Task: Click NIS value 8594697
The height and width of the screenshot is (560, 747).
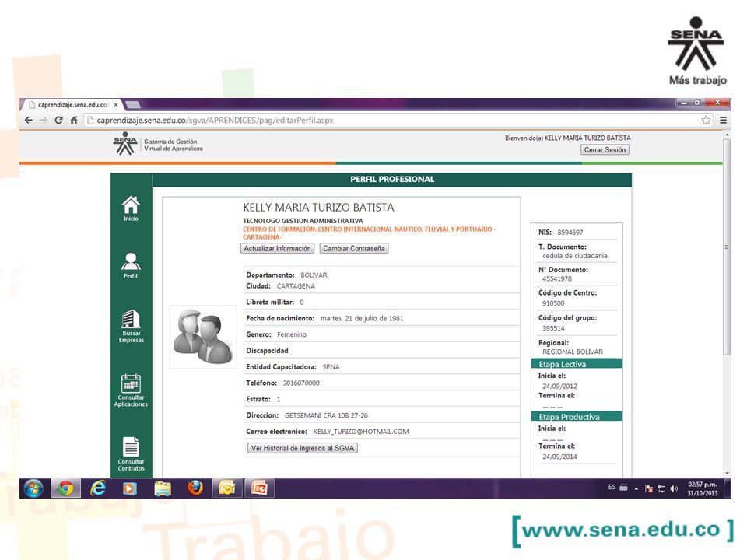Action: [x=570, y=233]
